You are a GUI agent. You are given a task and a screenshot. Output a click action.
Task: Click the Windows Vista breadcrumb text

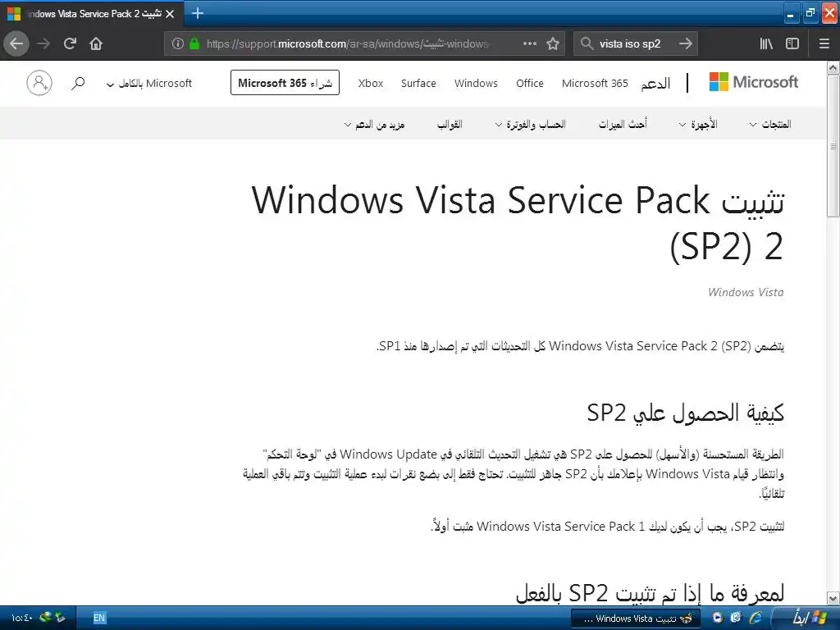[x=746, y=292]
